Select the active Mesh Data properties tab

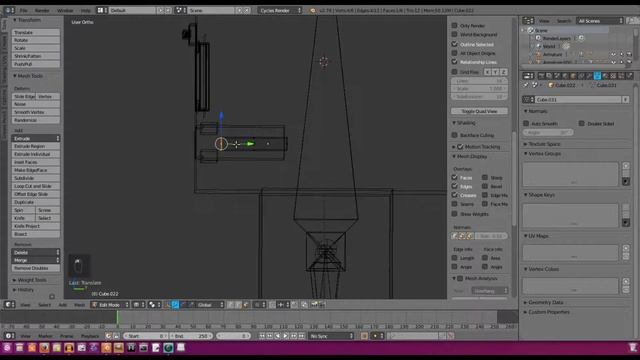tap(597, 76)
